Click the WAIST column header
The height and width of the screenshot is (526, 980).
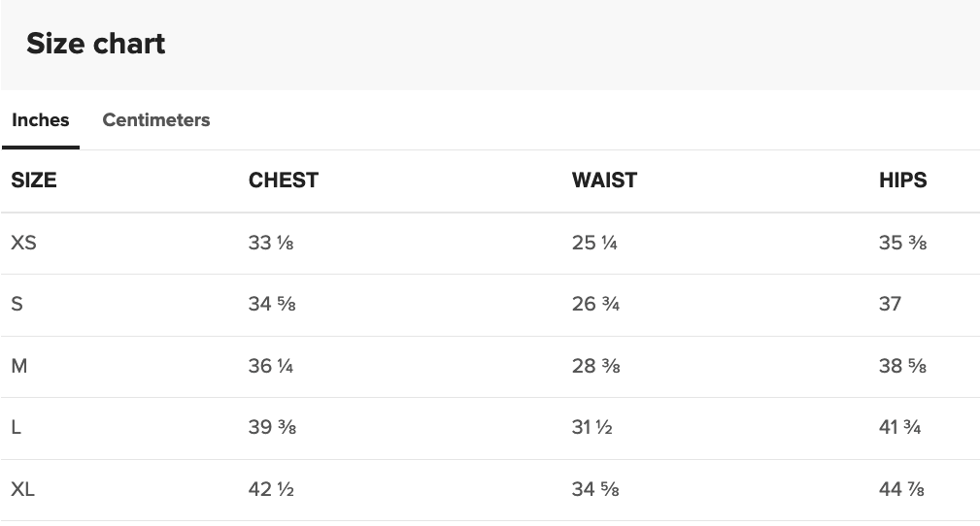click(x=604, y=181)
